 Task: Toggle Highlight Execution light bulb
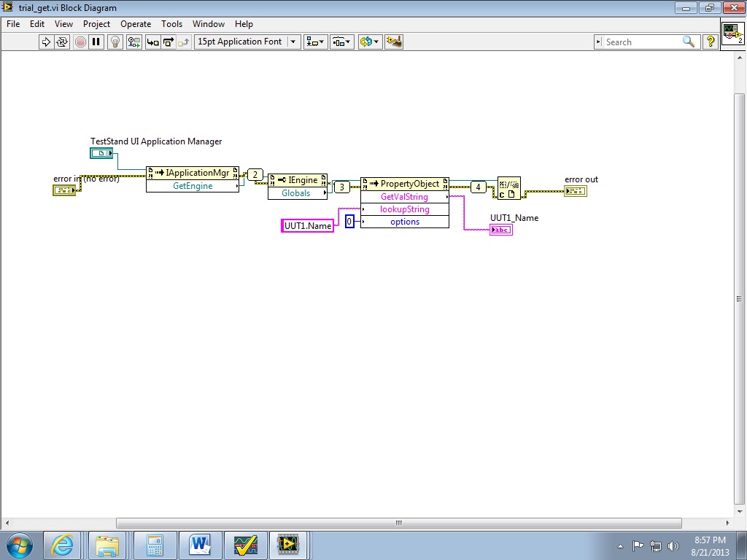point(115,42)
